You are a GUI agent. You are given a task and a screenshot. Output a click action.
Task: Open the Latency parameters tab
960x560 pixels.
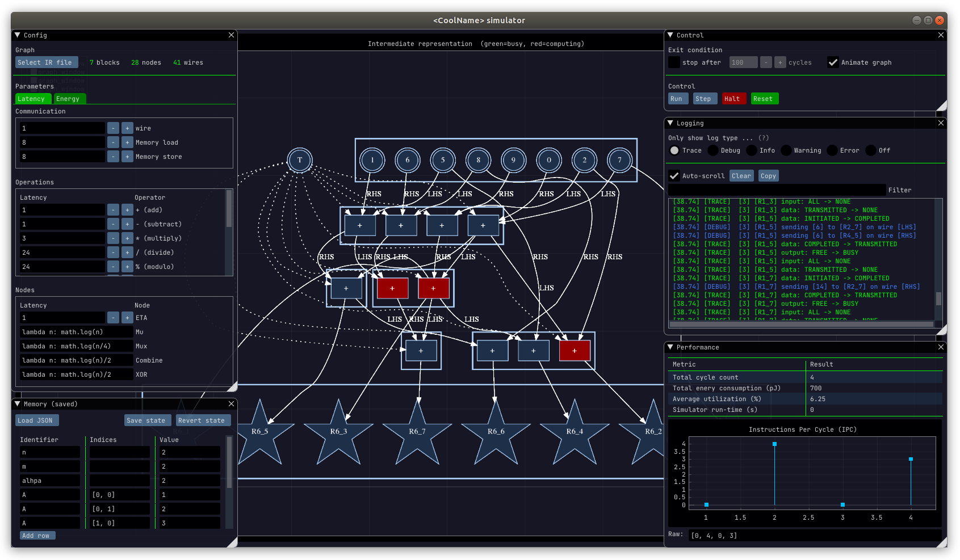31,99
